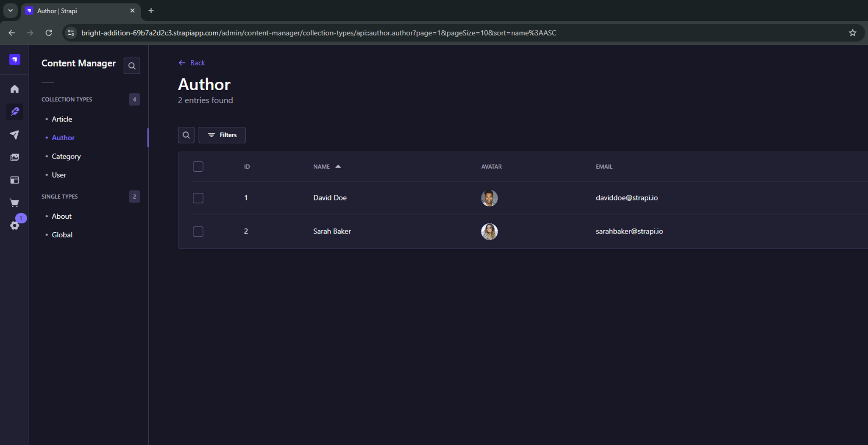This screenshot has height=445, width=868.
Task: Select Category in the sidebar
Action: [66, 156]
